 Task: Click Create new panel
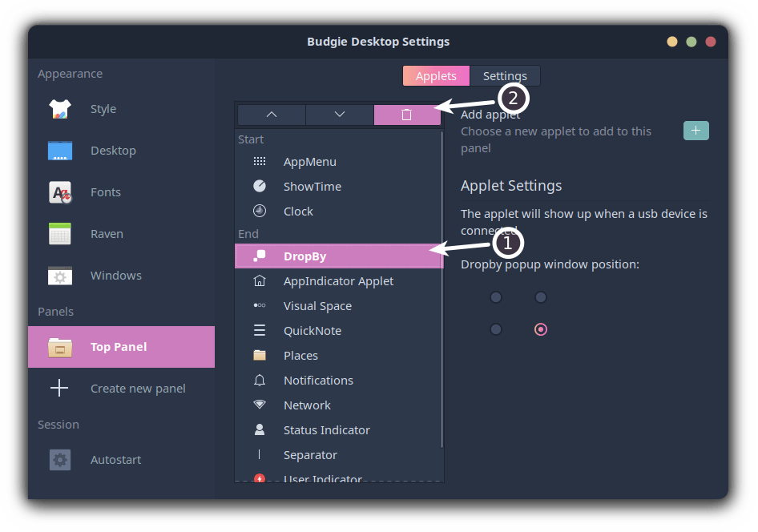138,389
